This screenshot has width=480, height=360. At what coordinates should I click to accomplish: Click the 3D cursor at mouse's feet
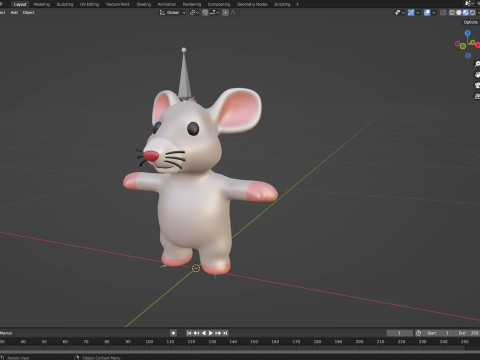[196, 268]
